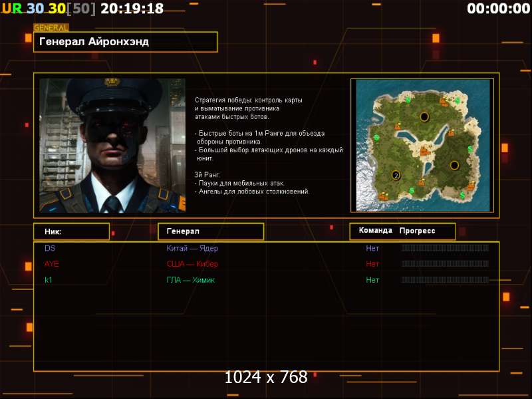
Task: Click the loading progress bar for DS
Action: [x=445, y=248]
